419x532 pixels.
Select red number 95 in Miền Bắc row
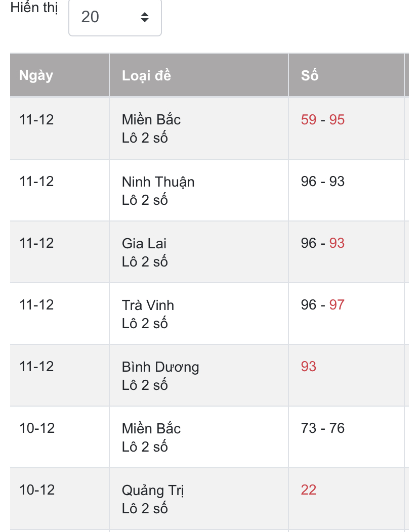tap(337, 120)
